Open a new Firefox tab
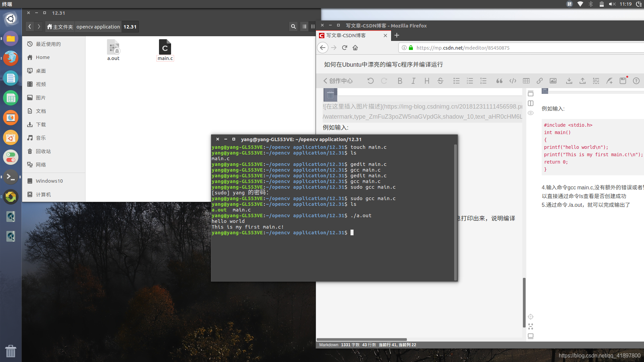The height and width of the screenshot is (362, 644). pos(397,35)
